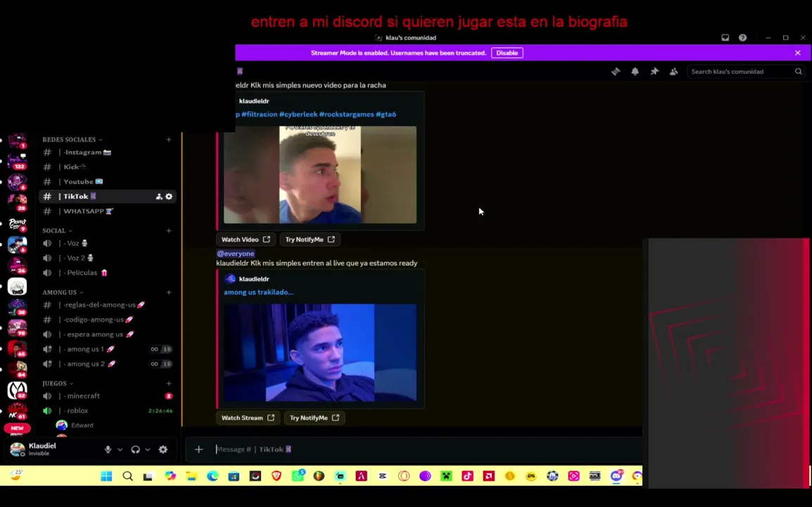812x507 pixels.
Task: Select the TikTok channel
Action: (107, 196)
